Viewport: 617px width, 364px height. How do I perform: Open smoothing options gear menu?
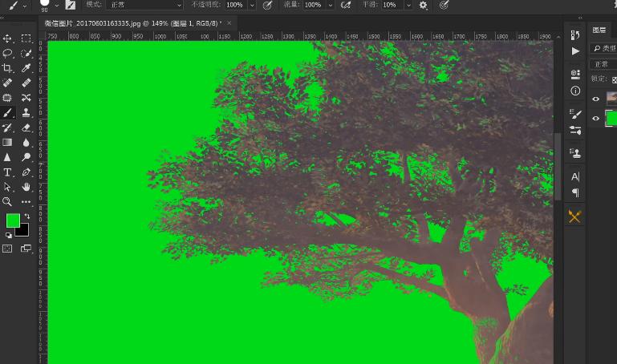click(424, 5)
